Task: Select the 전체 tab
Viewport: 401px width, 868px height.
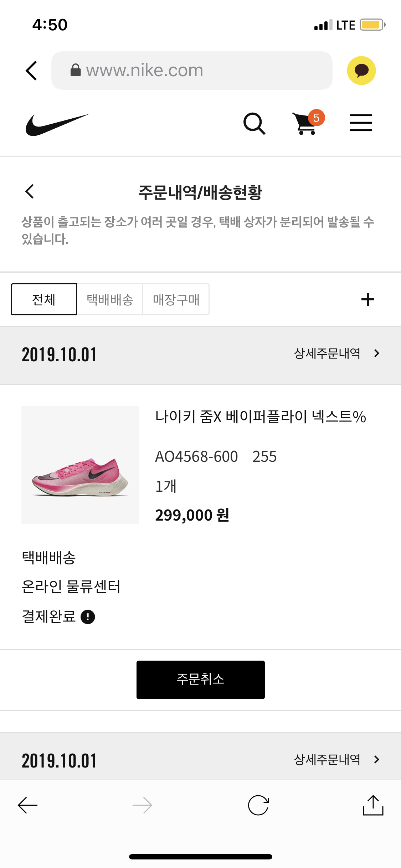Action: coord(44,299)
